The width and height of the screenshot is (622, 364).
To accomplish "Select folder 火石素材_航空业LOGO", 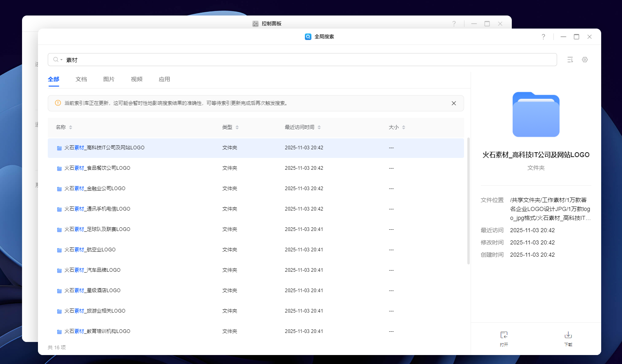I will 256,250.
